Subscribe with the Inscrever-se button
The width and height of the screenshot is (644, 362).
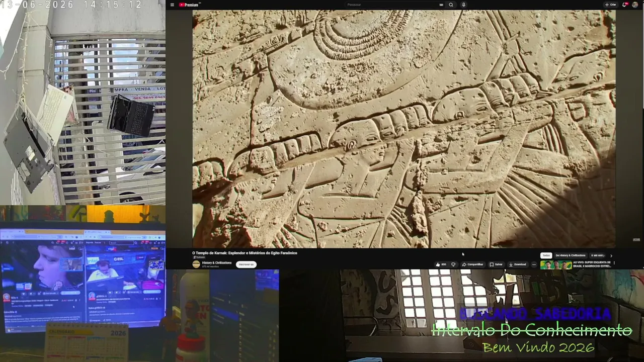pyautogui.click(x=246, y=264)
